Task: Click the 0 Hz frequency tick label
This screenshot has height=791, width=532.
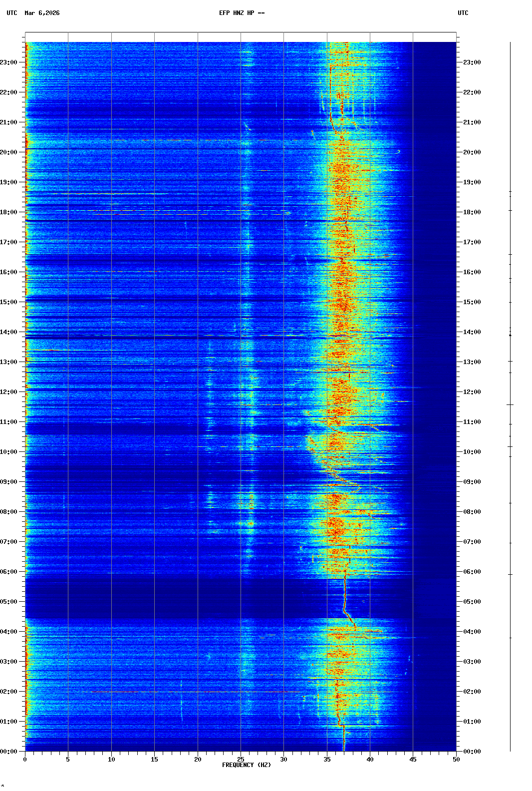Action: tap(25, 760)
